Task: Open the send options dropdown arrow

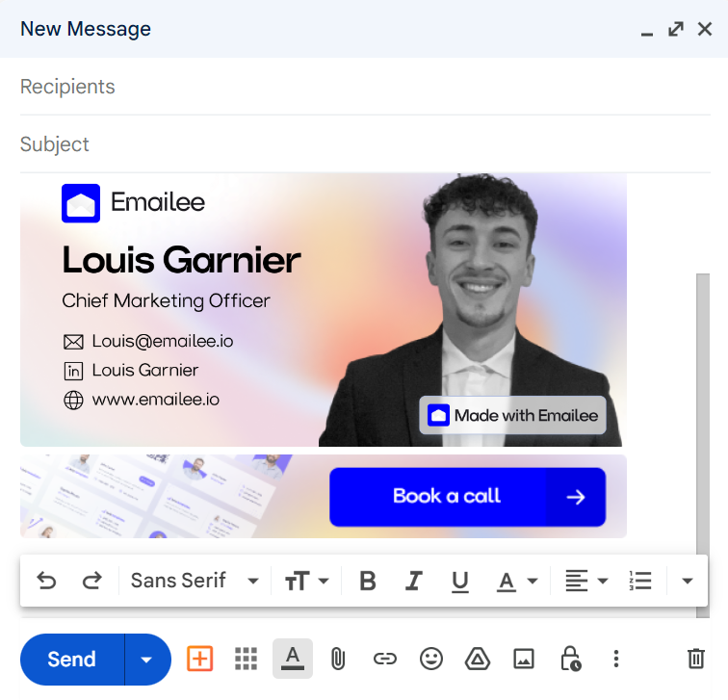Action: click(x=146, y=660)
